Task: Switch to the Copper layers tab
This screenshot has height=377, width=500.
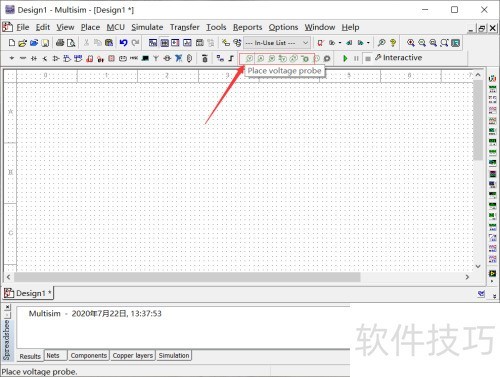Action: (x=133, y=356)
